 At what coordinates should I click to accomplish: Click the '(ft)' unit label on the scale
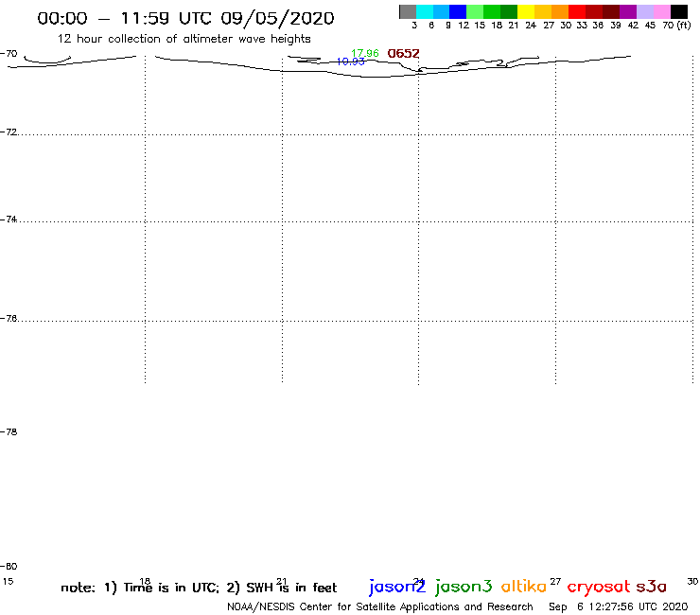pyautogui.click(x=684, y=26)
